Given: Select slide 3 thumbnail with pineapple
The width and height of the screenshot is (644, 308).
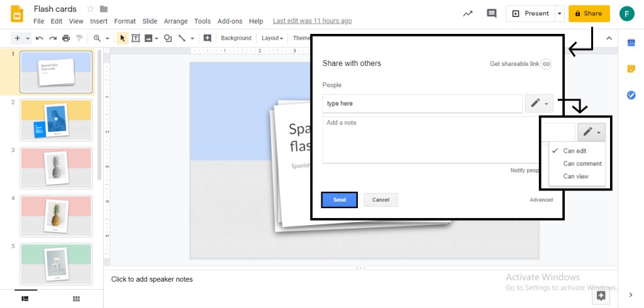Looking at the screenshot, I should (56, 167).
